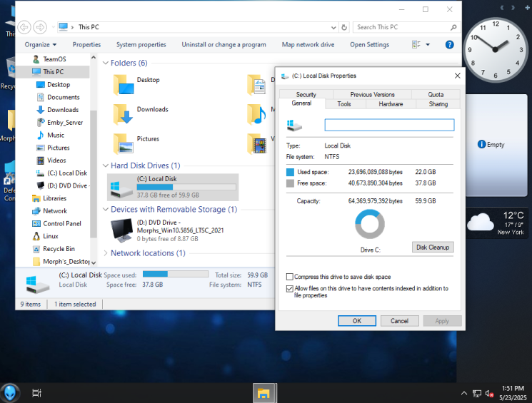The image size is (532, 403).
Task: Collapse Devices with Removable Storage group
Action: click(x=106, y=210)
